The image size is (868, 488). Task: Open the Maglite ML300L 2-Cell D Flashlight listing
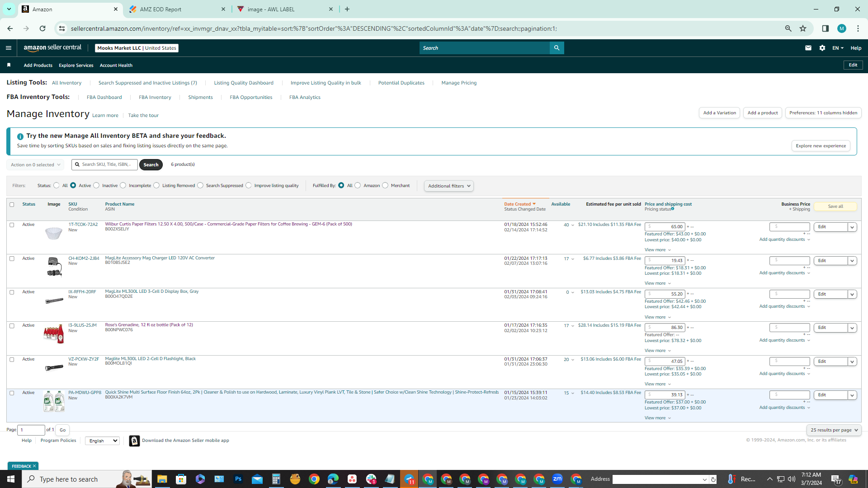coord(150,359)
